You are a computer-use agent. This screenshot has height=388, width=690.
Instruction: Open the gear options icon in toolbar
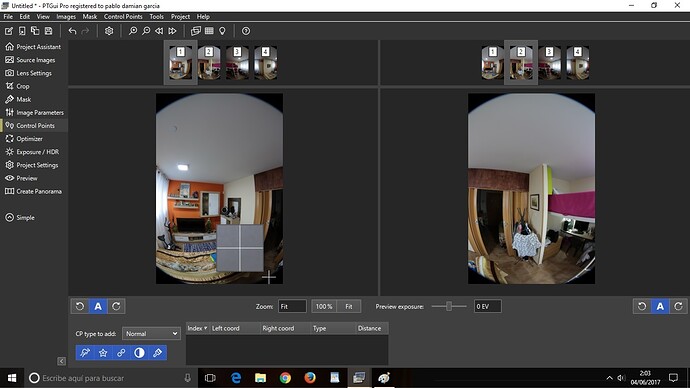[x=109, y=31]
